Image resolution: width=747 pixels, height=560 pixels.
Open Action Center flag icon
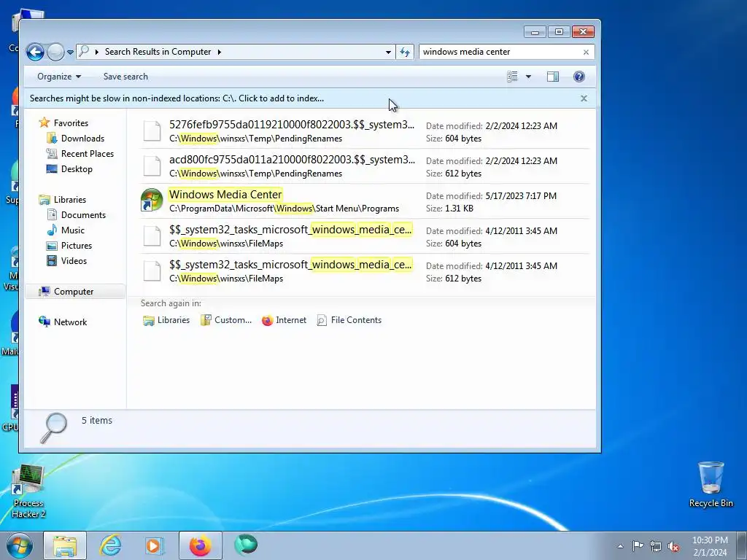coord(638,546)
